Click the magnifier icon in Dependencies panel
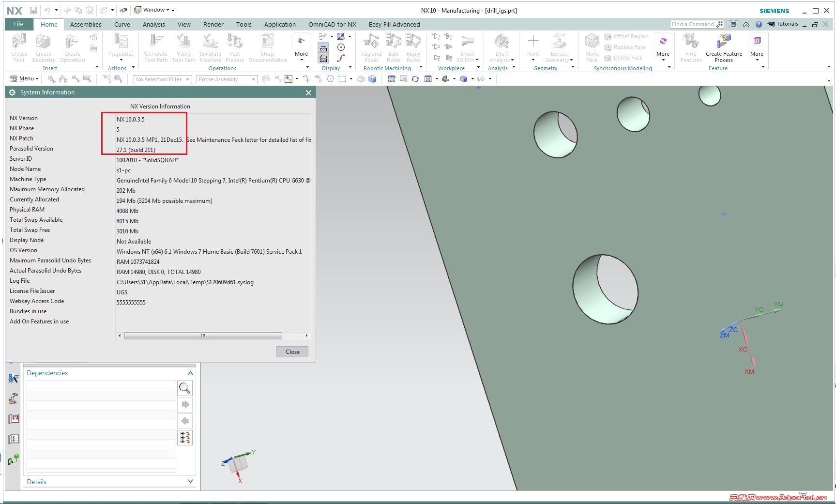 coord(185,388)
